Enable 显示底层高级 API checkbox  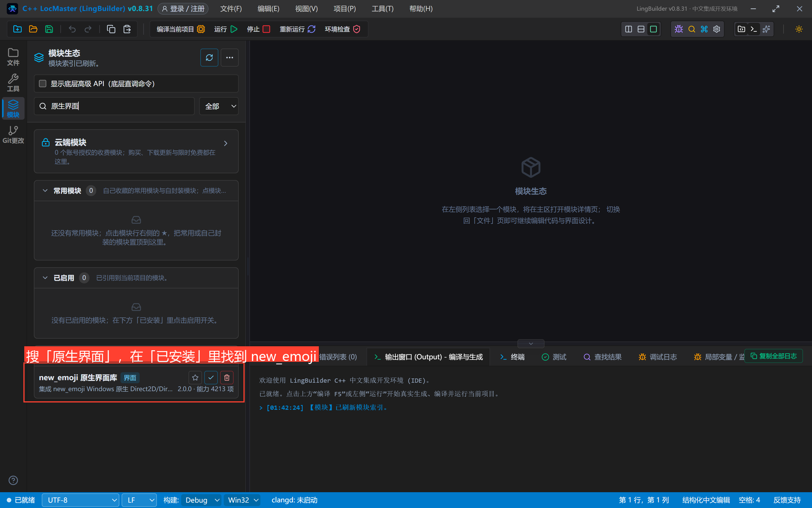(43, 84)
